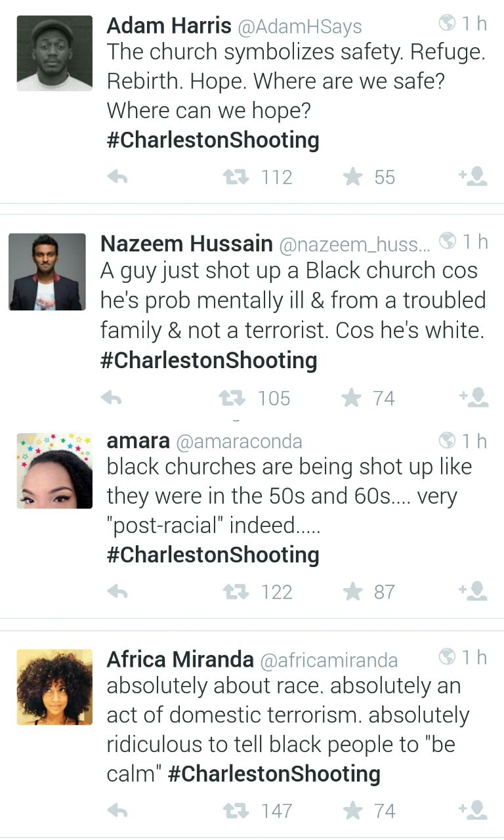Follow amara using add-user icon
This screenshot has height=840, width=504.
point(472,591)
